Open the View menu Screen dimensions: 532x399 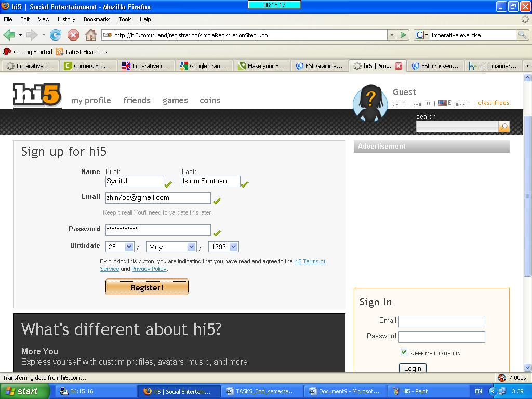coord(44,19)
